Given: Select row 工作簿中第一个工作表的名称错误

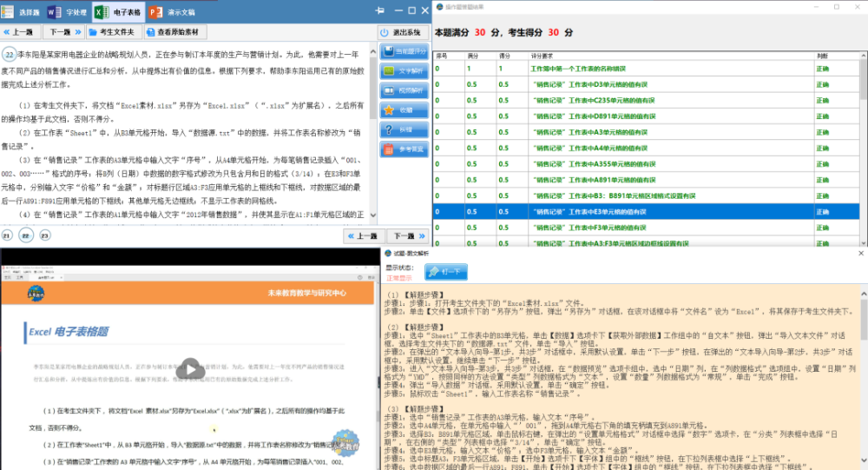Looking at the screenshot, I should (x=647, y=69).
